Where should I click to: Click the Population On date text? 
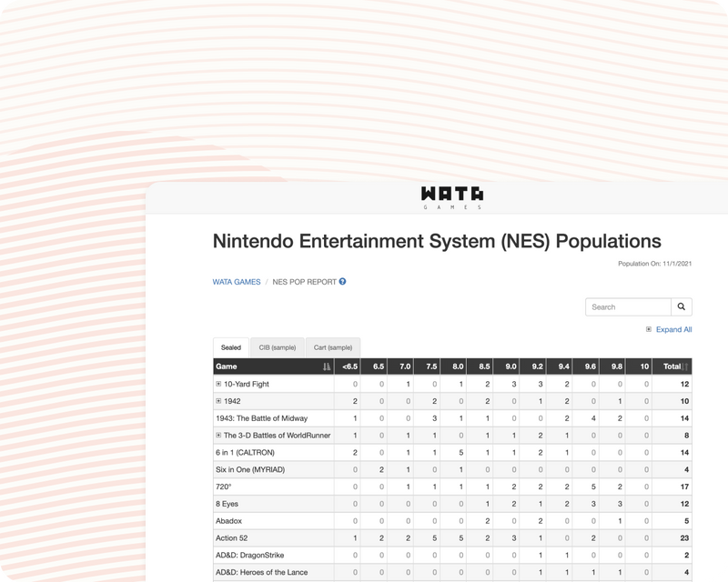pyautogui.click(x=654, y=264)
